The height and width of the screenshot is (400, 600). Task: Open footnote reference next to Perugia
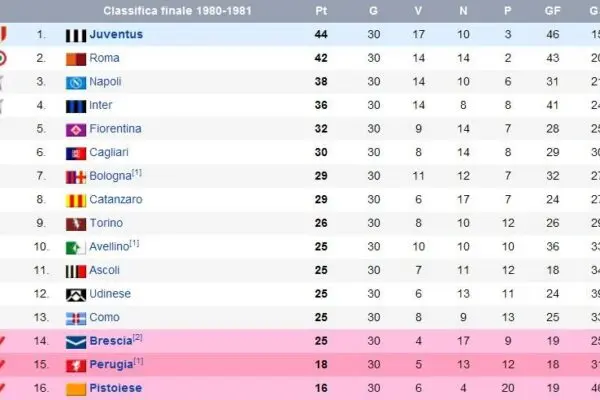pyautogui.click(x=138, y=362)
